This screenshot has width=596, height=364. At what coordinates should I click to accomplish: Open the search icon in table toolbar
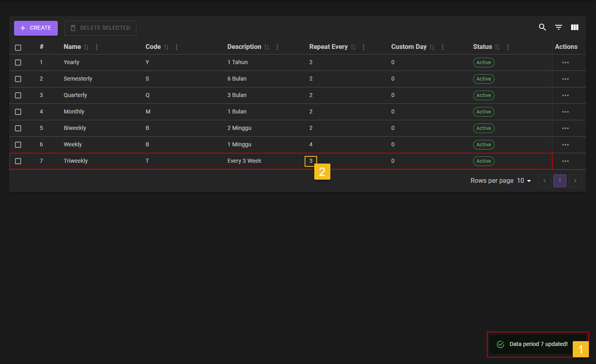[542, 27]
